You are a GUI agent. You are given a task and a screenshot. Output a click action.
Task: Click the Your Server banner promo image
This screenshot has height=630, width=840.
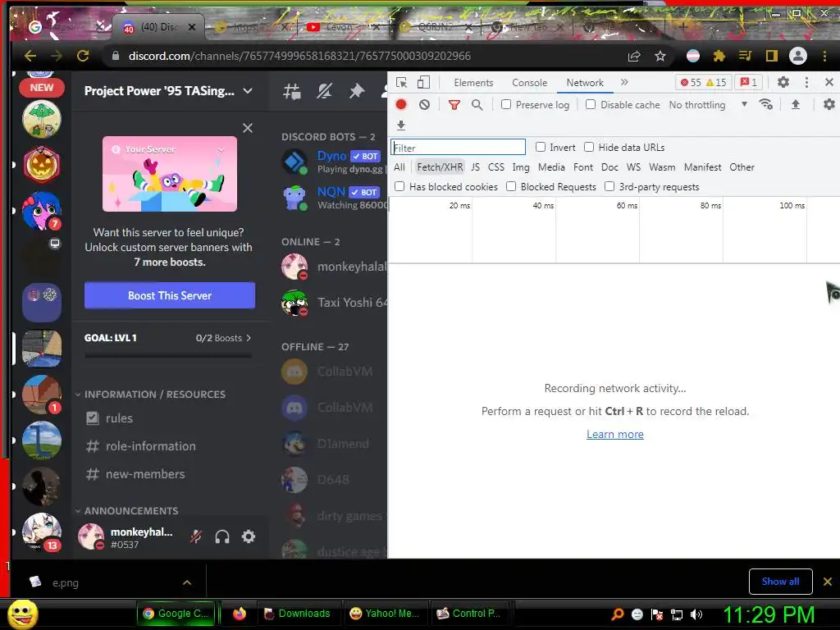170,174
